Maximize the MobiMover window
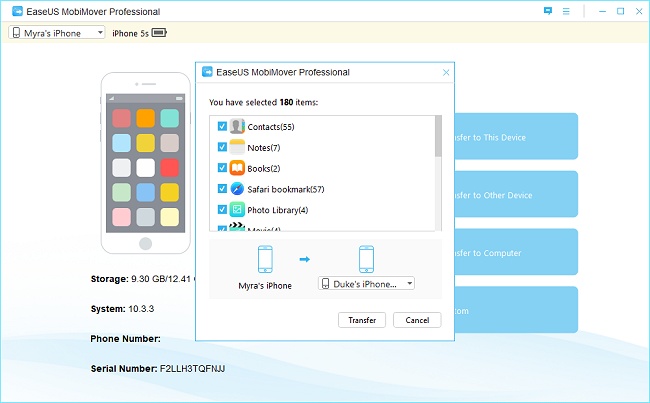Image resolution: width=650 pixels, height=403 pixels. pyautogui.click(x=621, y=11)
